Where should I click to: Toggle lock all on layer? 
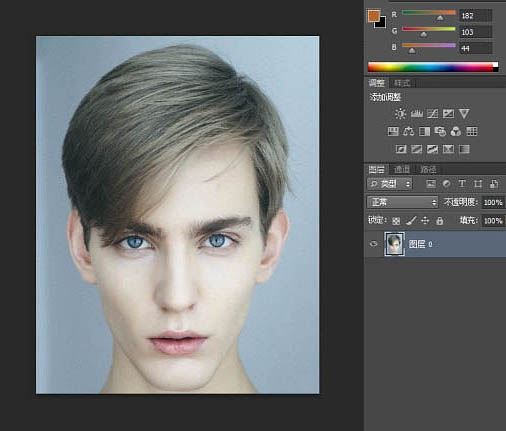[x=440, y=220]
